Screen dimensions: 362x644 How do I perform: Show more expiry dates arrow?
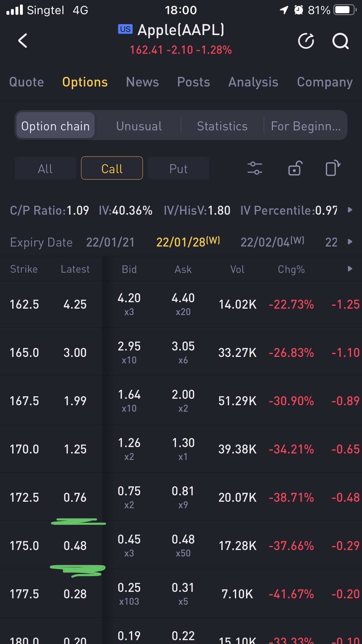350,242
